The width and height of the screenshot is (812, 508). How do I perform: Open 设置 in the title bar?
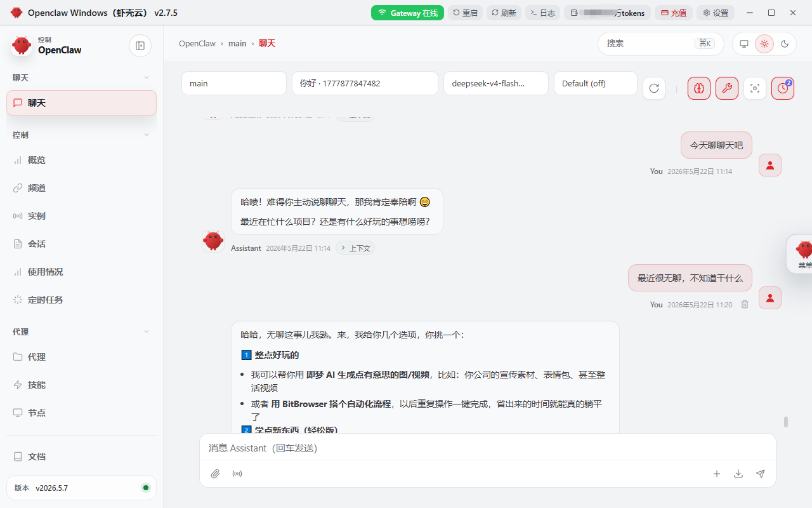(716, 13)
